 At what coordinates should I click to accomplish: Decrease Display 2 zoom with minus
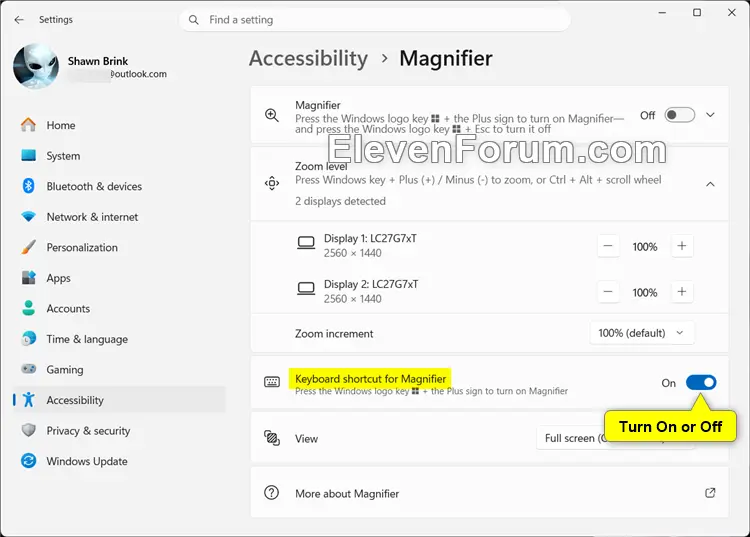(x=608, y=292)
